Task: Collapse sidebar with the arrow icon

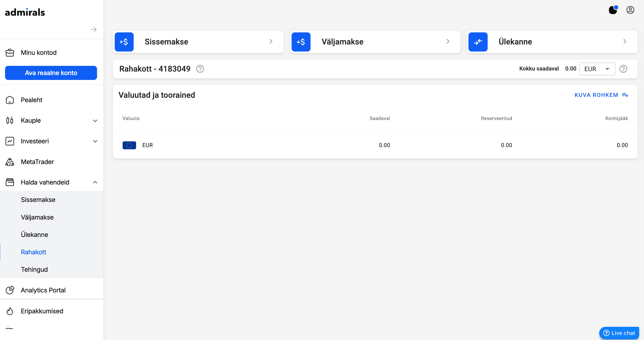Action: (94, 30)
